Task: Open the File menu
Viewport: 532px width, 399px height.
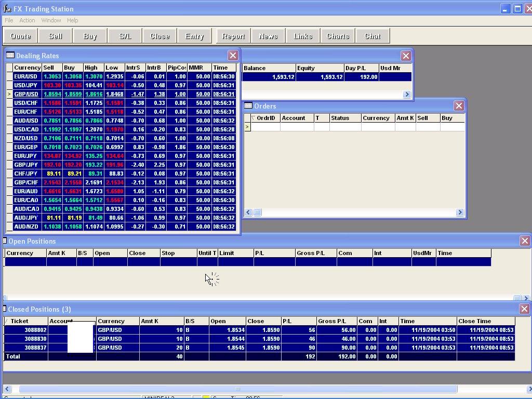Action: coord(9,20)
